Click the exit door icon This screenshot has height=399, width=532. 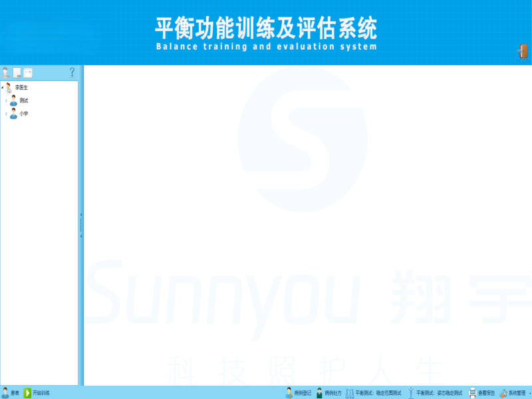point(523,52)
